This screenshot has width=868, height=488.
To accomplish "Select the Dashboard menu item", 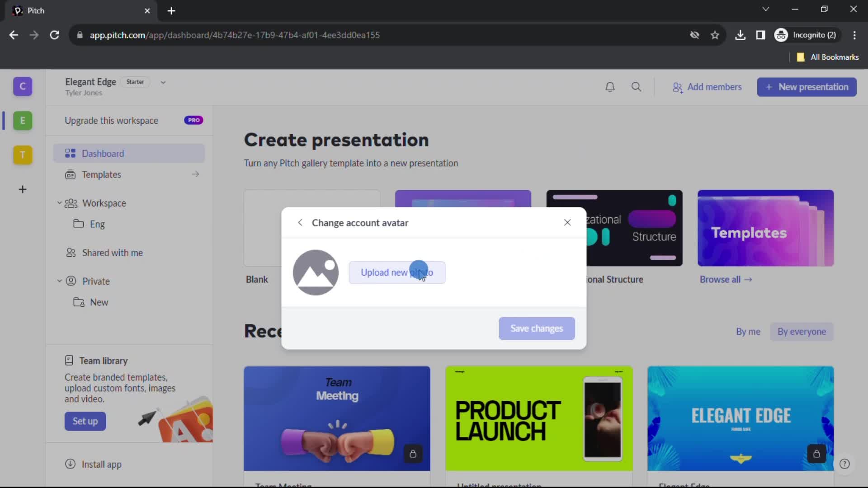I will 103,154.
